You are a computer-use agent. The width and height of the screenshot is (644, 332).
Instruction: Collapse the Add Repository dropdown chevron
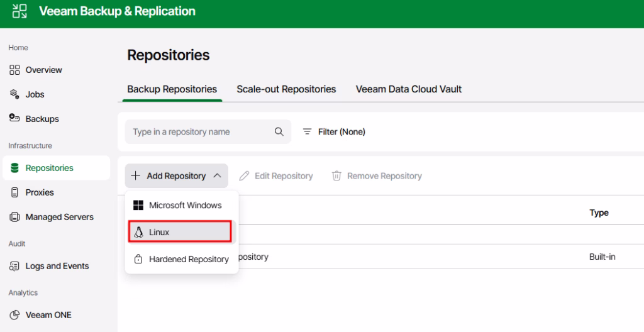217,176
